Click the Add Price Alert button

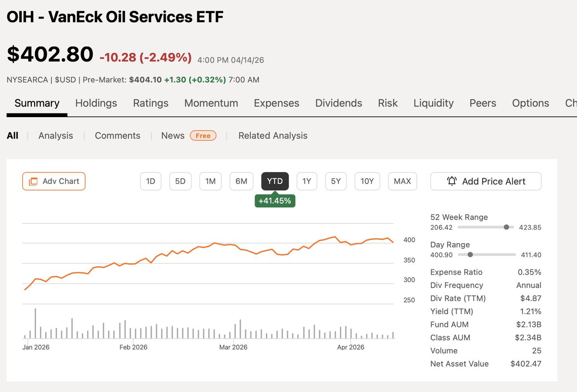[486, 181]
